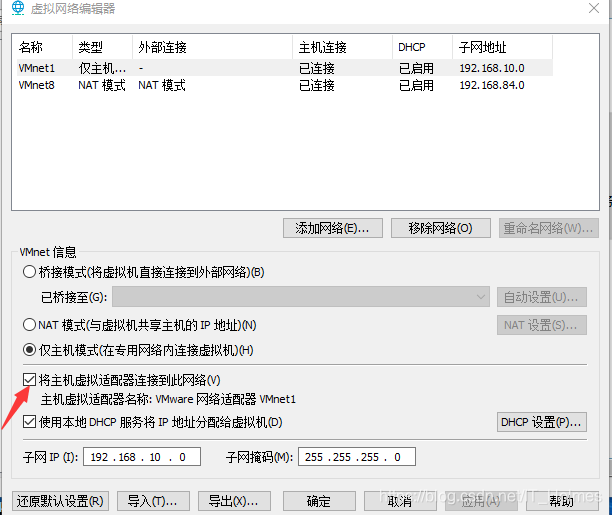
Task: Sort by the 主机连接 column header
Action: tap(342, 47)
